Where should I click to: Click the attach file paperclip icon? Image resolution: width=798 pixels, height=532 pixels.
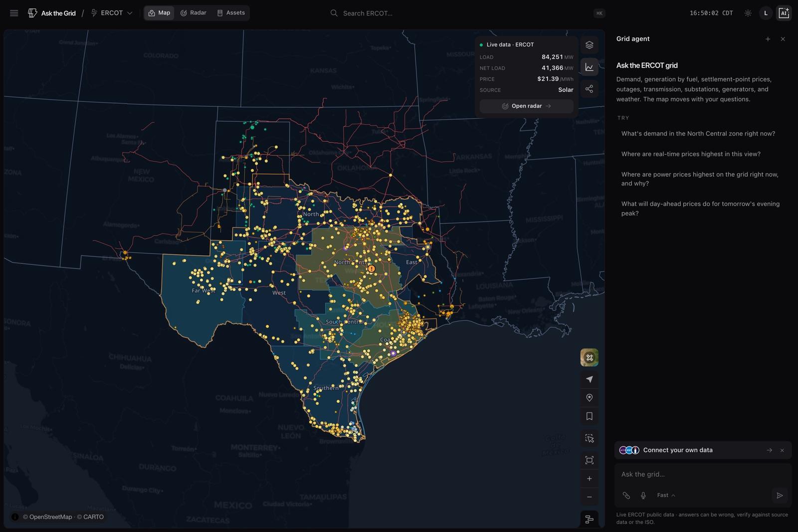point(626,495)
